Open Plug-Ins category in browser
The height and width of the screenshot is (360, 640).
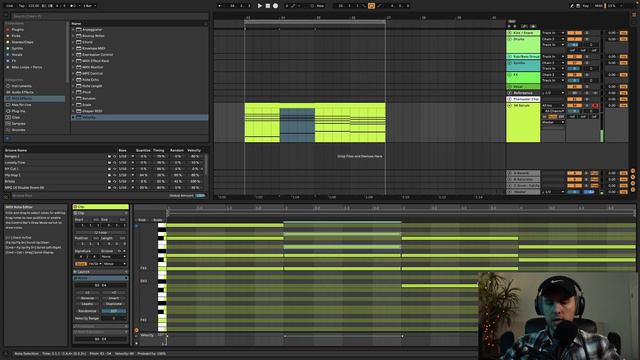(18, 111)
